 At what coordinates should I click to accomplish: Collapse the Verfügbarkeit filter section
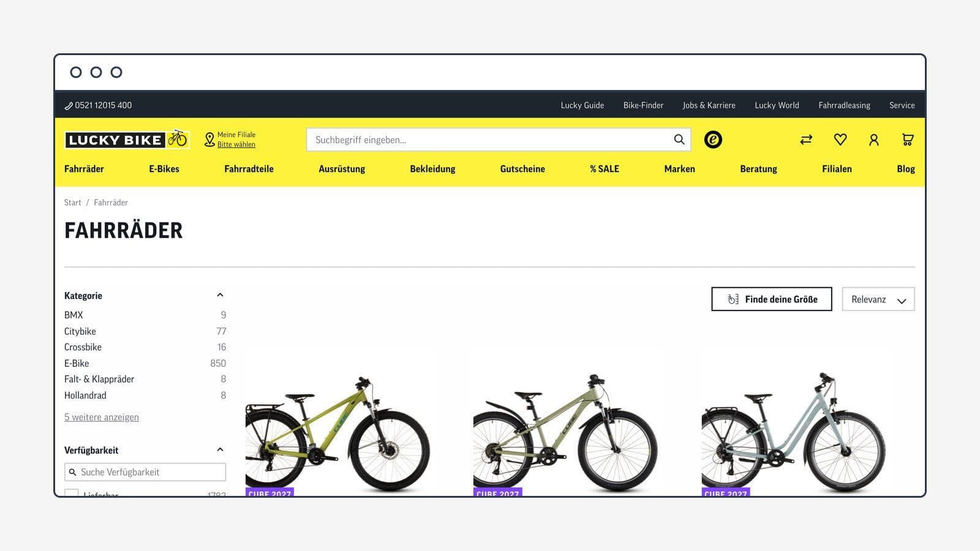pyautogui.click(x=220, y=450)
